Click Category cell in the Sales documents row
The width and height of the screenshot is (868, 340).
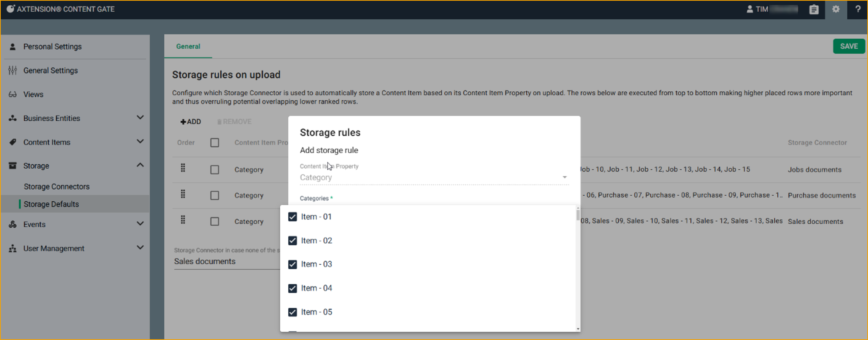249,221
